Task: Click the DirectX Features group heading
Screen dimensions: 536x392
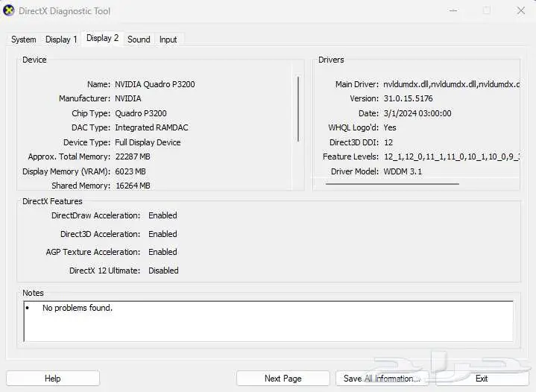Action: click(x=52, y=201)
